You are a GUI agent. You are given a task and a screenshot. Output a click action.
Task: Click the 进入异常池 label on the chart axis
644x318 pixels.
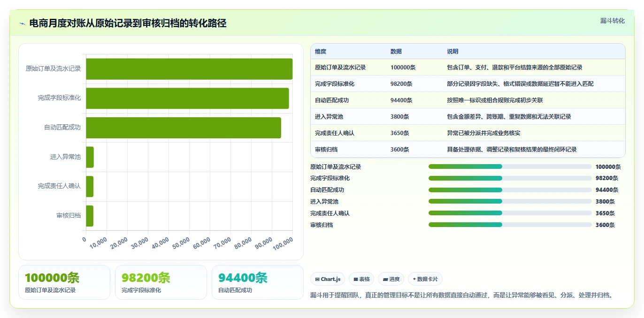click(x=65, y=157)
